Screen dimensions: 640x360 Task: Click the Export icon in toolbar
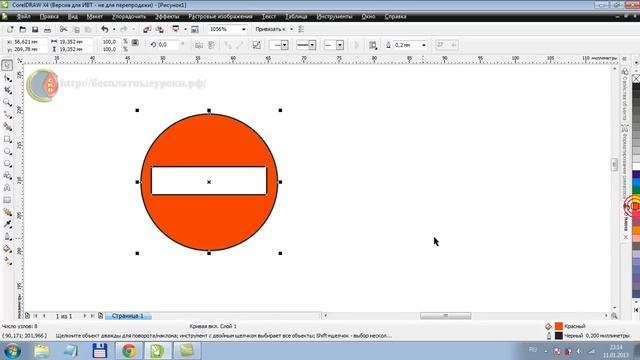160,29
